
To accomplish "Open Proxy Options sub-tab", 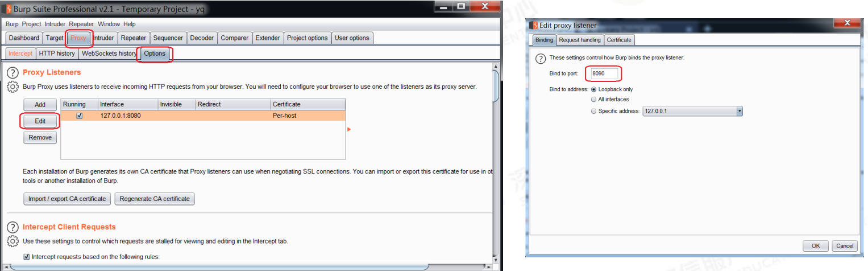I will coord(155,54).
